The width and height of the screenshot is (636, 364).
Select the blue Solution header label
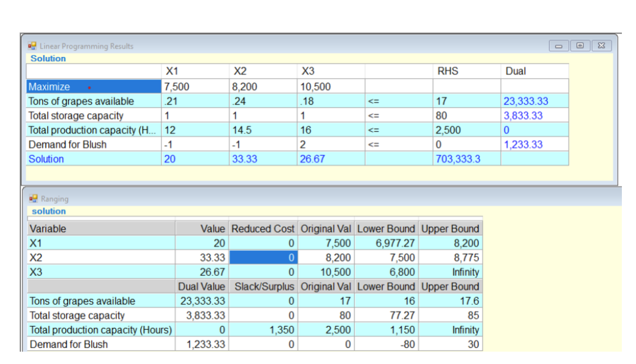tap(48, 58)
